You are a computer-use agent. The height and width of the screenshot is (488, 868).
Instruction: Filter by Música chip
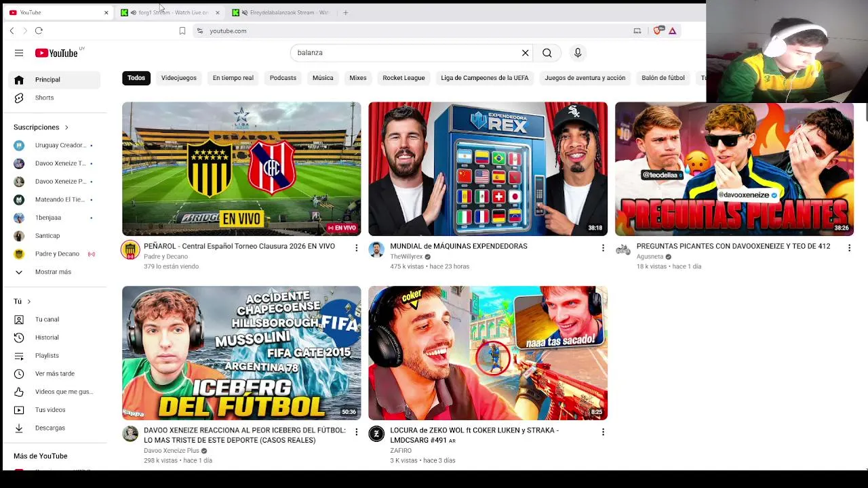coord(323,78)
